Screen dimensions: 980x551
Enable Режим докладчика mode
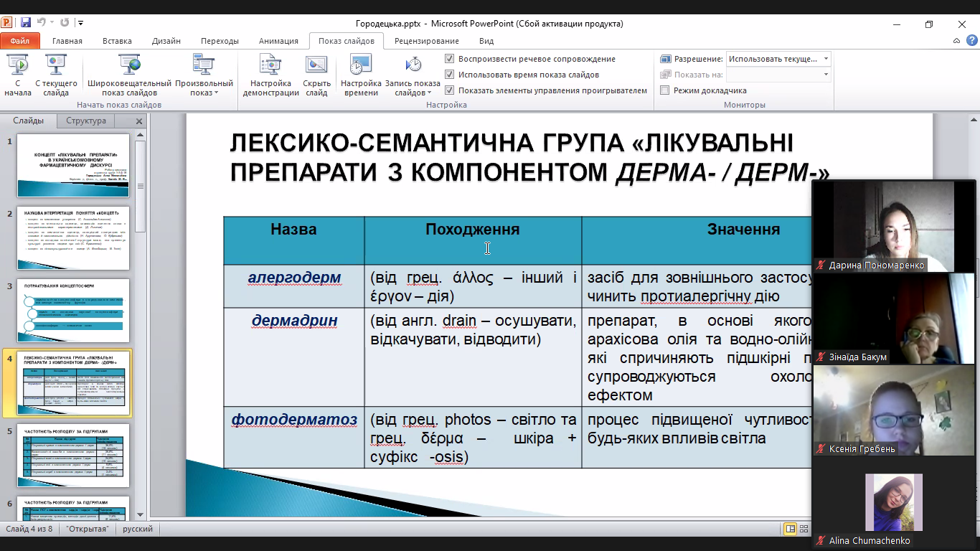coord(666,90)
